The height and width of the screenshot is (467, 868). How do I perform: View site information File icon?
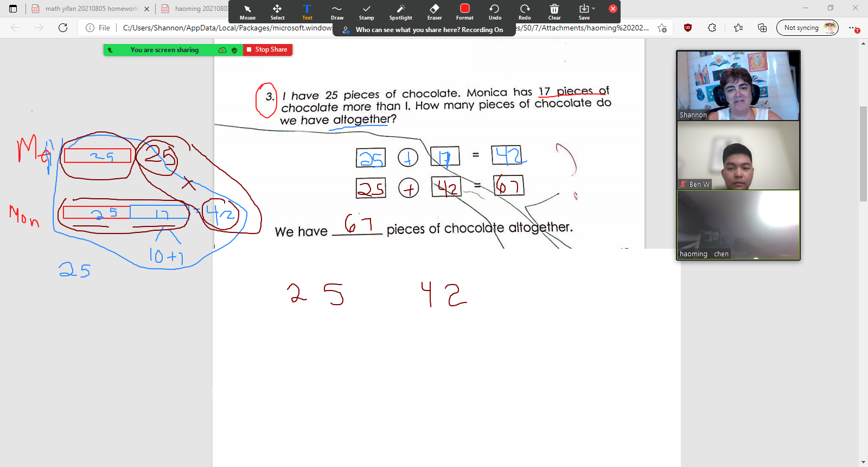[98, 28]
